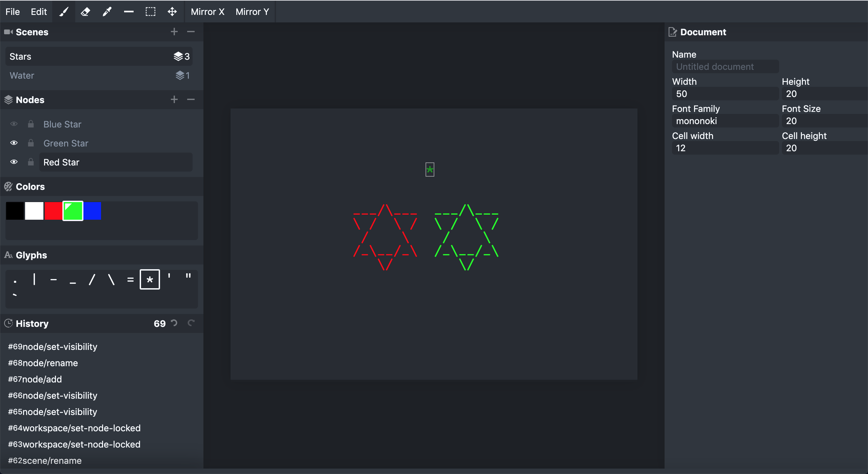868x474 pixels.
Task: Add a new scene with plus icon
Action: point(174,32)
